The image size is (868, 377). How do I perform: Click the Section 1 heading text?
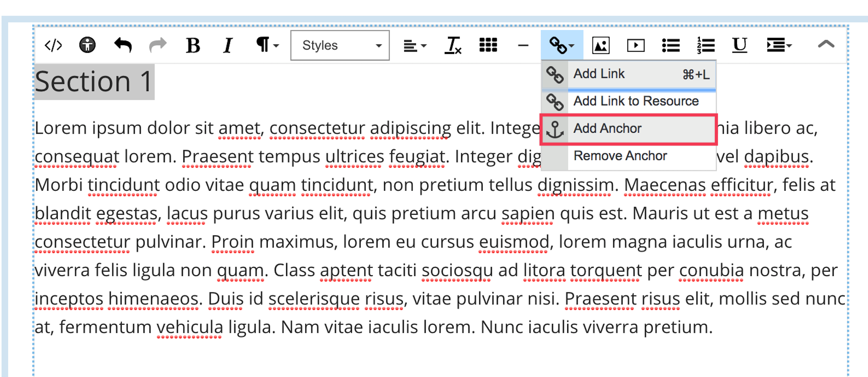pyautogui.click(x=94, y=81)
